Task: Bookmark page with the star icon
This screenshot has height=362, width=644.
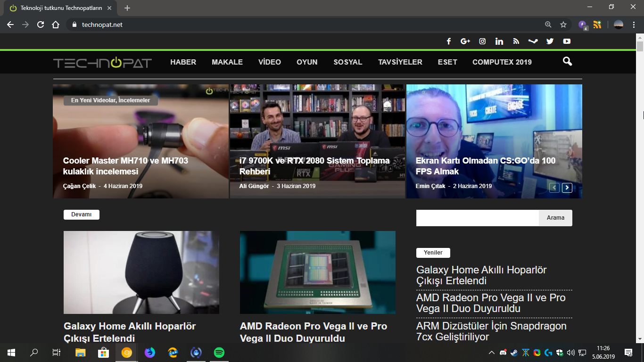Action: (x=563, y=25)
